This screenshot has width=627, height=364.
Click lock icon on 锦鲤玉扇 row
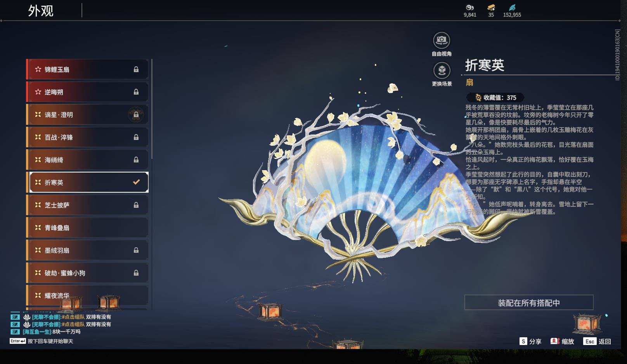point(136,69)
